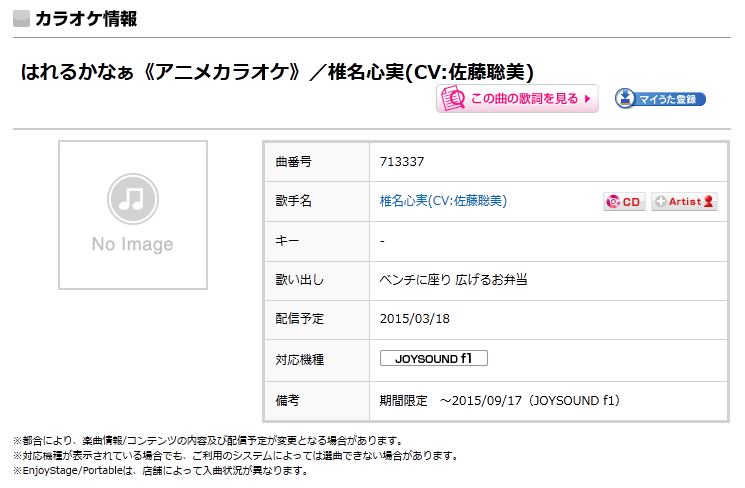
Task: Select the JOYSOUND f1 model badge
Action: (434, 358)
